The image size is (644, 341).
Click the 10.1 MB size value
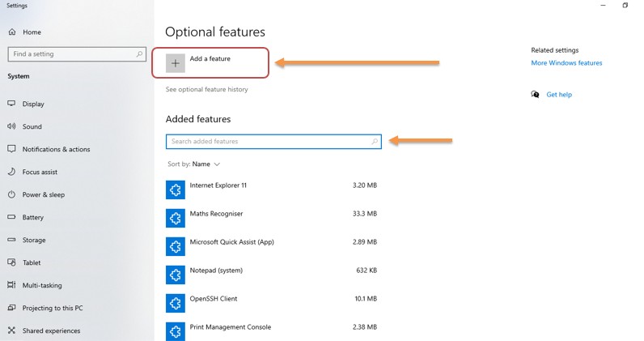point(366,299)
